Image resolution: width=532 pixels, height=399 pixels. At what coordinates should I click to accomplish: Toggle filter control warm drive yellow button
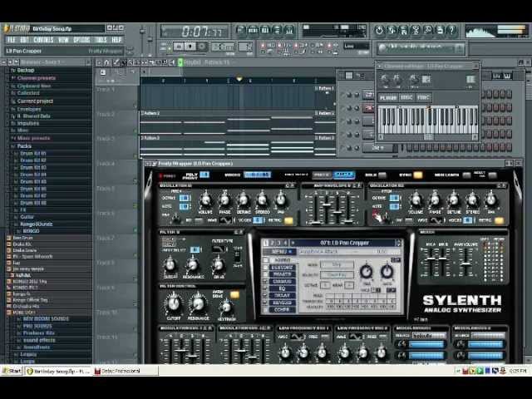pos(234,294)
